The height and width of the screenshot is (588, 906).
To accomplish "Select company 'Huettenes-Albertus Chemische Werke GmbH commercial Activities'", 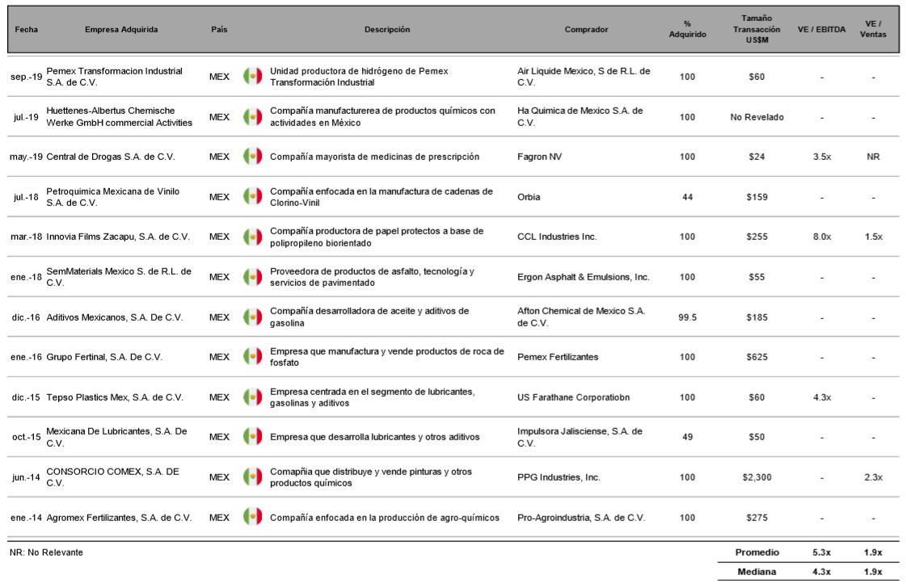I will (x=119, y=116).
